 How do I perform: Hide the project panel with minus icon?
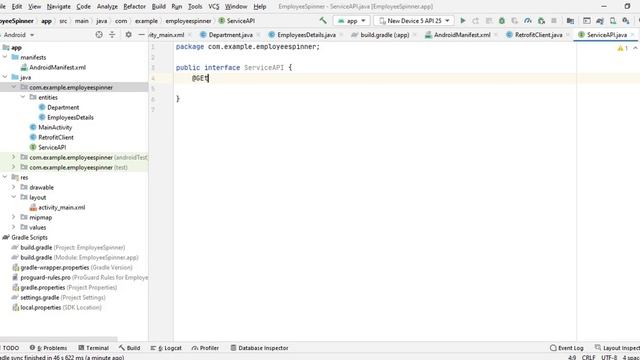click(x=141, y=35)
